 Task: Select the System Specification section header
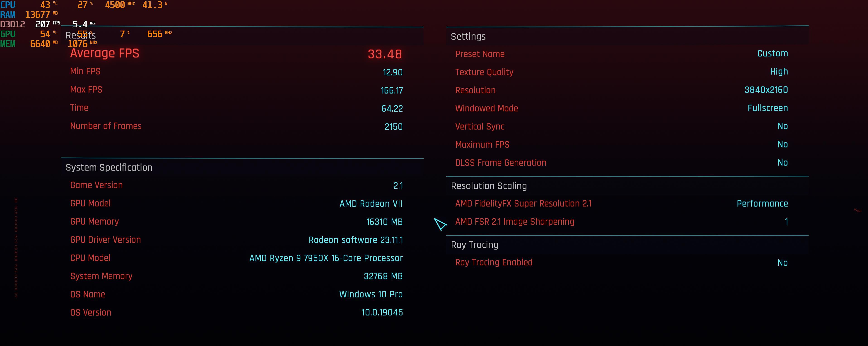coord(109,167)
